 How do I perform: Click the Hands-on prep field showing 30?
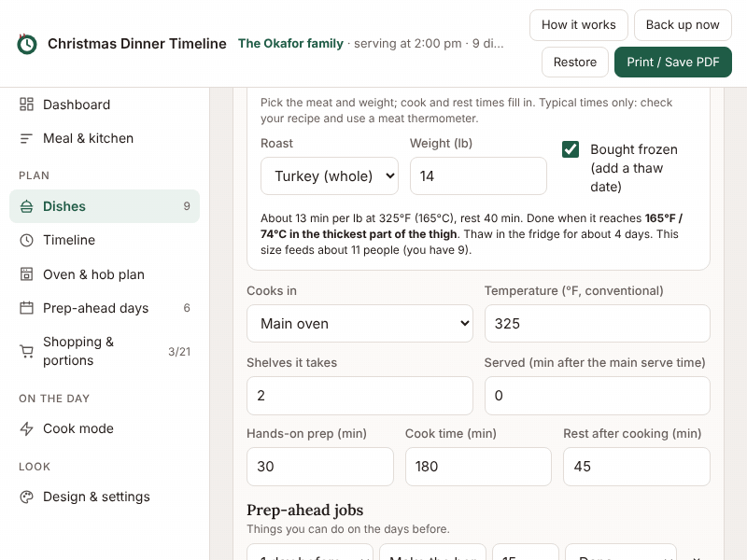tap(320, 467)
